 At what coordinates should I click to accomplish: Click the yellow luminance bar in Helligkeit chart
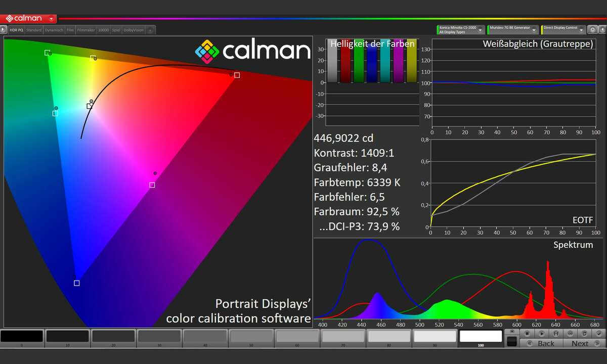pyautogui.click(x=412, y=61)
